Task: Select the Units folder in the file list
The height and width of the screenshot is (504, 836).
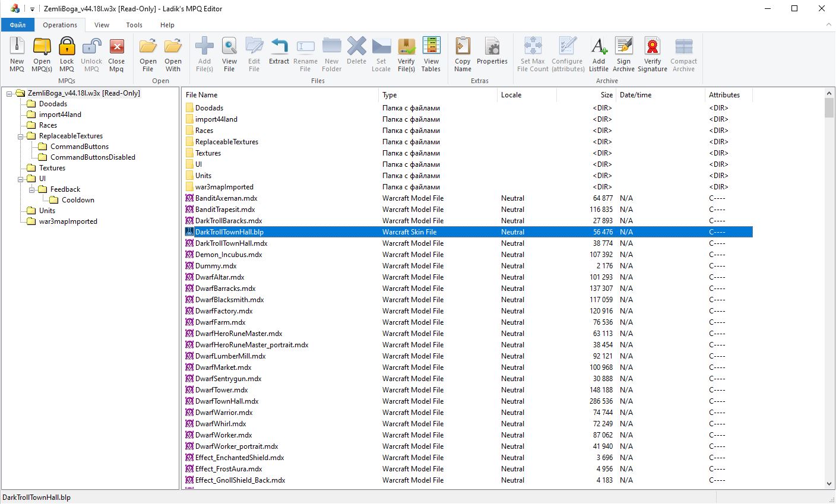Action: (468, 176)
